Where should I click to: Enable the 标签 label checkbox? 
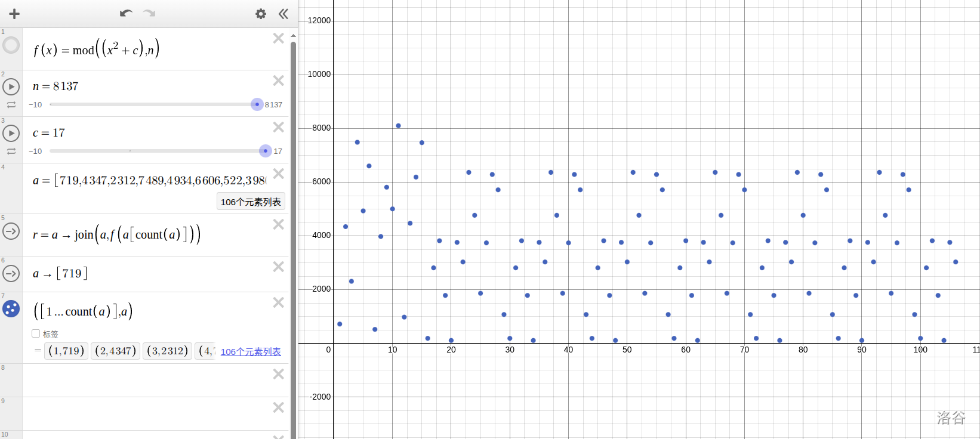[36, 334]
